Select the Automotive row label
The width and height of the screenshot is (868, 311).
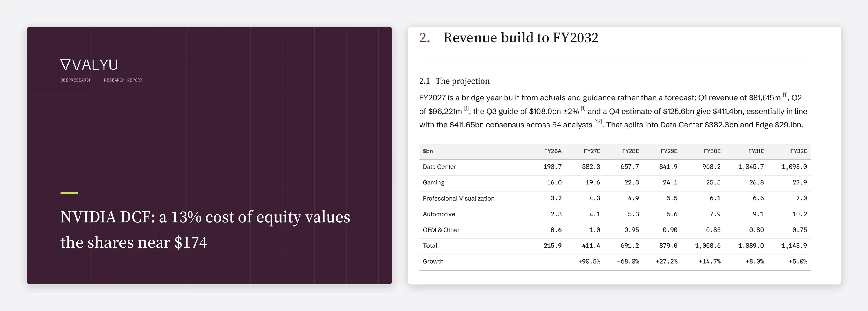click(x=439, y=214)
